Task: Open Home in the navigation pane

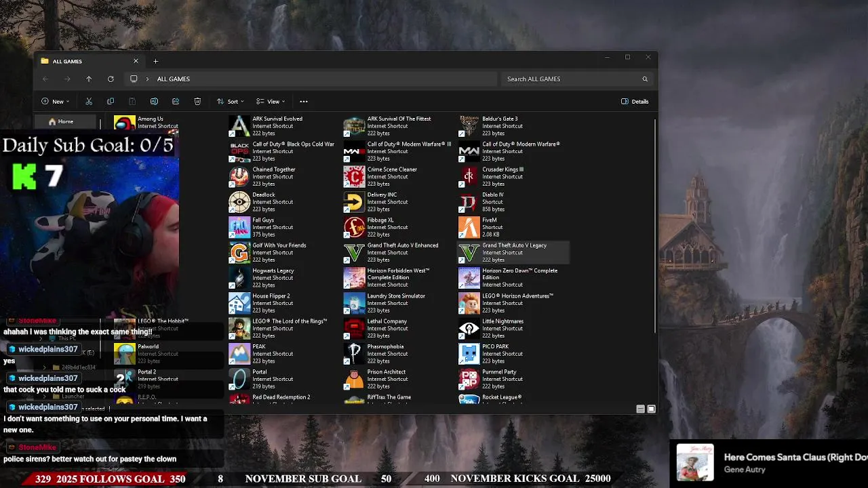Action: 66,122
